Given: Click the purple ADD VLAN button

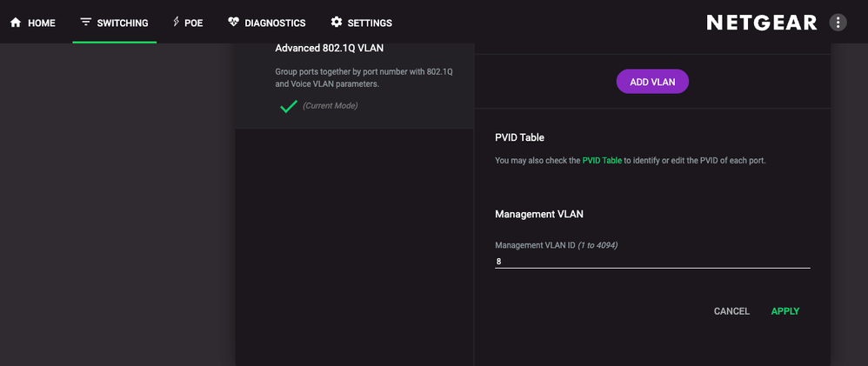Looking at the screenshot, I should pos(652,82).
